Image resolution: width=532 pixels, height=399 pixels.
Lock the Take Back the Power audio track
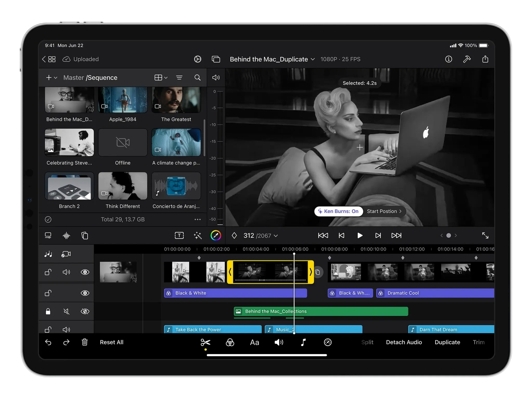point(48,329)
